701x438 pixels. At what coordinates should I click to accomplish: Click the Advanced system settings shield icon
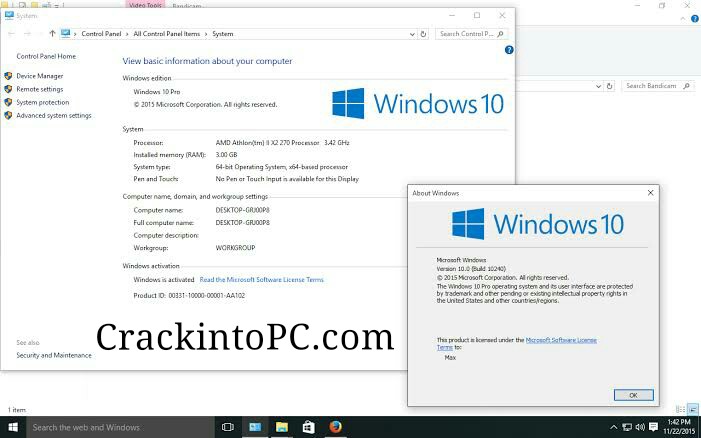(x=8, y=115)
